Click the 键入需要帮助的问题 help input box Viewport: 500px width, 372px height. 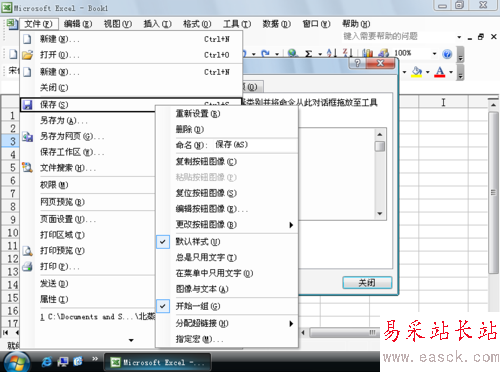point(399,36)
